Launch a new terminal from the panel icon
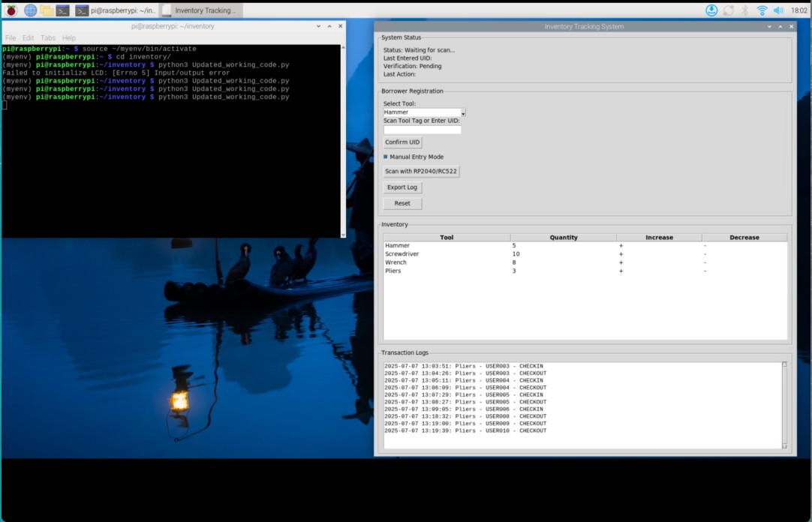Viewport: 812px width, 522px height. [62, 10]
